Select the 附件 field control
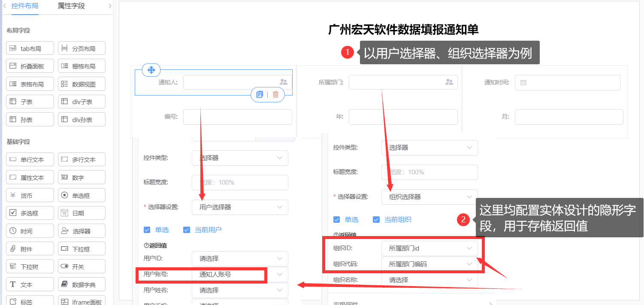The width and height of the screenshot is (644, 305). (x=30, y=249)
